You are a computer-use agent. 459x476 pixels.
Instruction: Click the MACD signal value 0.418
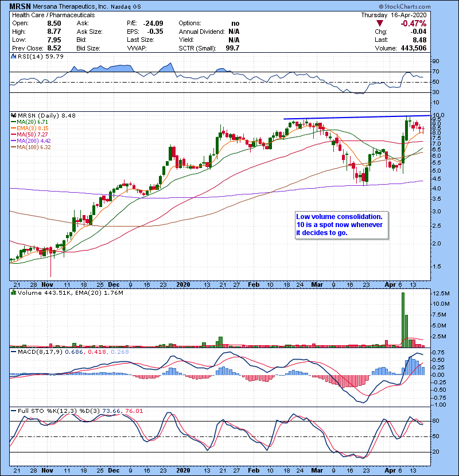(x=97, y=352)
